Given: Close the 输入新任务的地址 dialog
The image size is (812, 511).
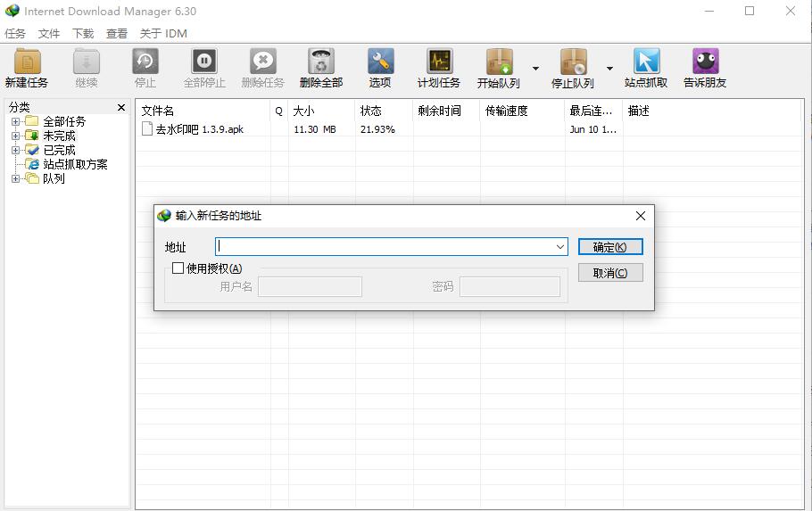Looking at the screenshot, I should pyautogui.click(x=641, y=216).
